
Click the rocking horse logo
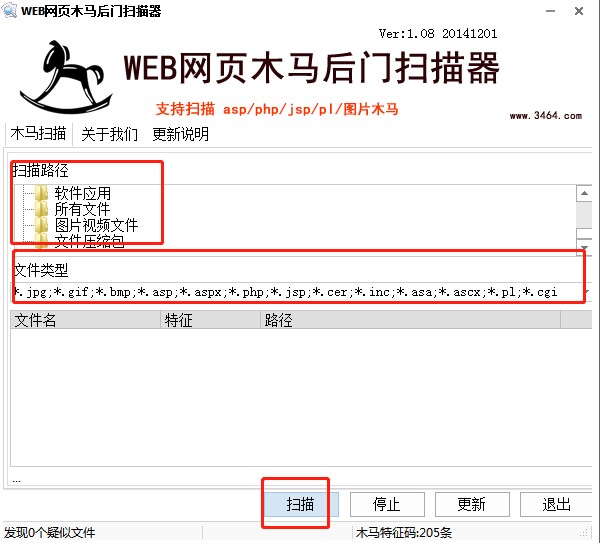click(x=66, y=77)
